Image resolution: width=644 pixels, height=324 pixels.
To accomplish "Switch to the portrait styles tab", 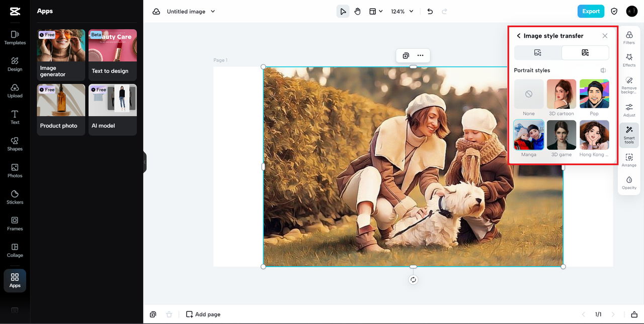I will pyautogui.click(x=585, y=52).
